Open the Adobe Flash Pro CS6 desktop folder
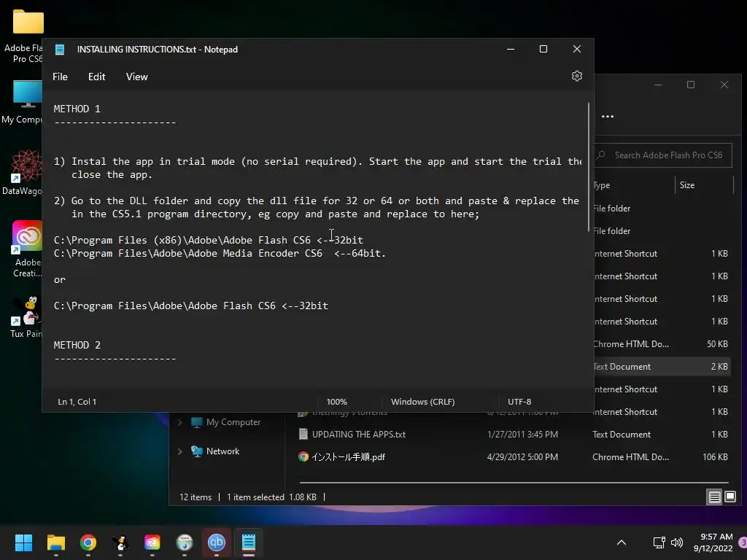The height and width of the screenshot is (560, 747). [26, 36]
